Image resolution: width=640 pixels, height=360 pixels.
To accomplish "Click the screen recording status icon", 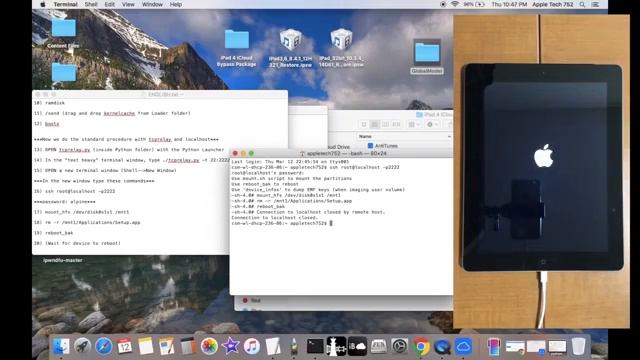I will click(443, 4).
